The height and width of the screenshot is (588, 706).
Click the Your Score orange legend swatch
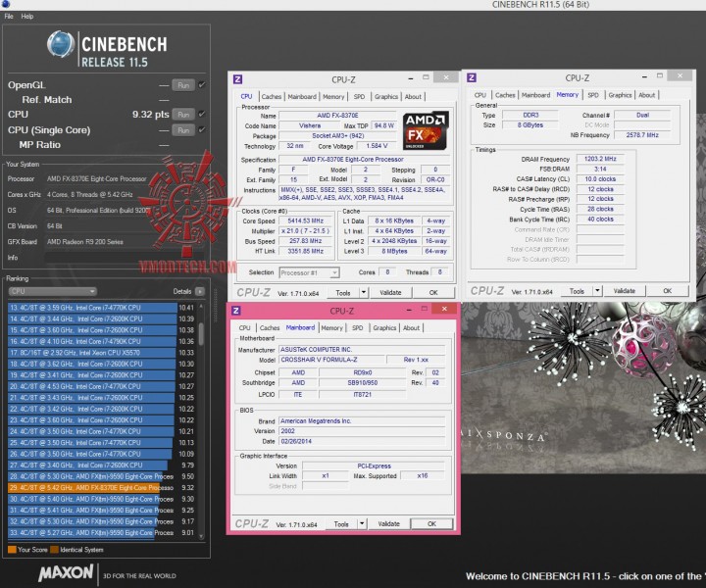pos(12,550)
